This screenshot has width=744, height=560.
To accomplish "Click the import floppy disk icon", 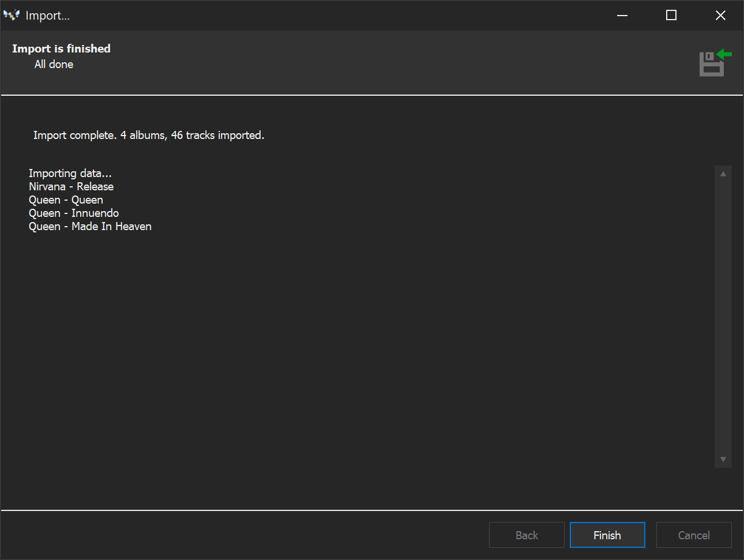I will tap(714, 63).
